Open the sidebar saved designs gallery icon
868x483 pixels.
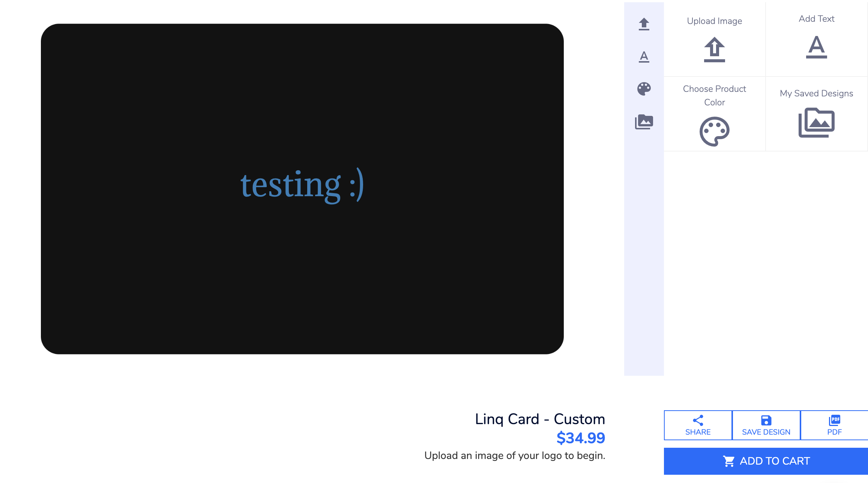(x=644, y=122)
